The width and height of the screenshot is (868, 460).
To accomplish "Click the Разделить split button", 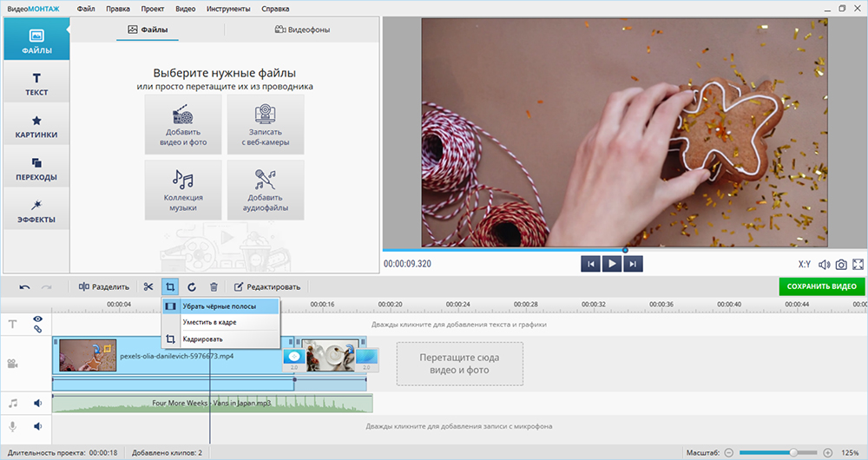I will coord(103,286).
